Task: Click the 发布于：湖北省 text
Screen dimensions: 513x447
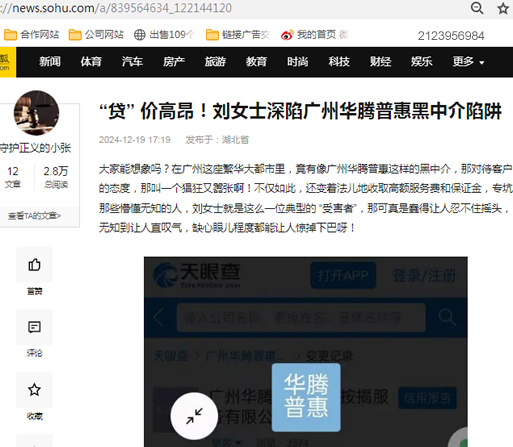Action: pyautogui.click(x=217, y=140)
